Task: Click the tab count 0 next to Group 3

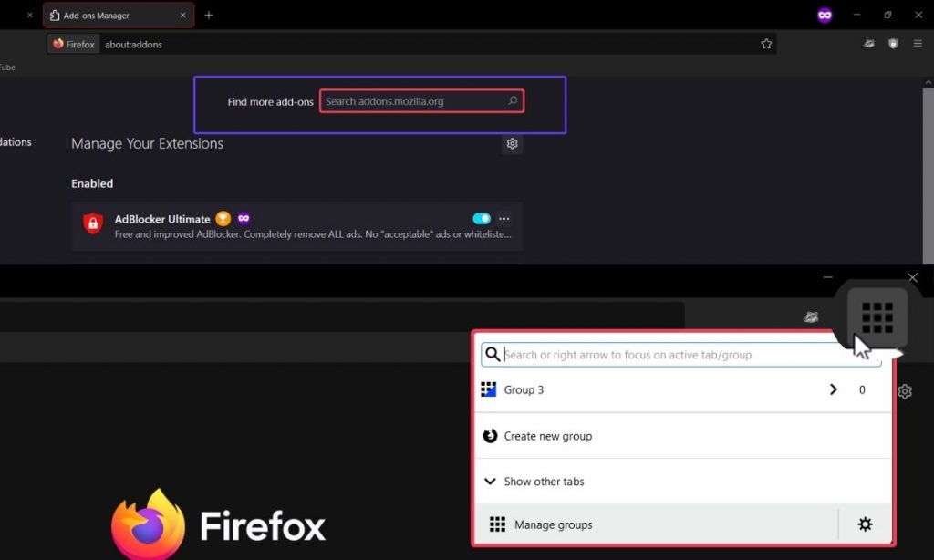Action: click(862, 389)
